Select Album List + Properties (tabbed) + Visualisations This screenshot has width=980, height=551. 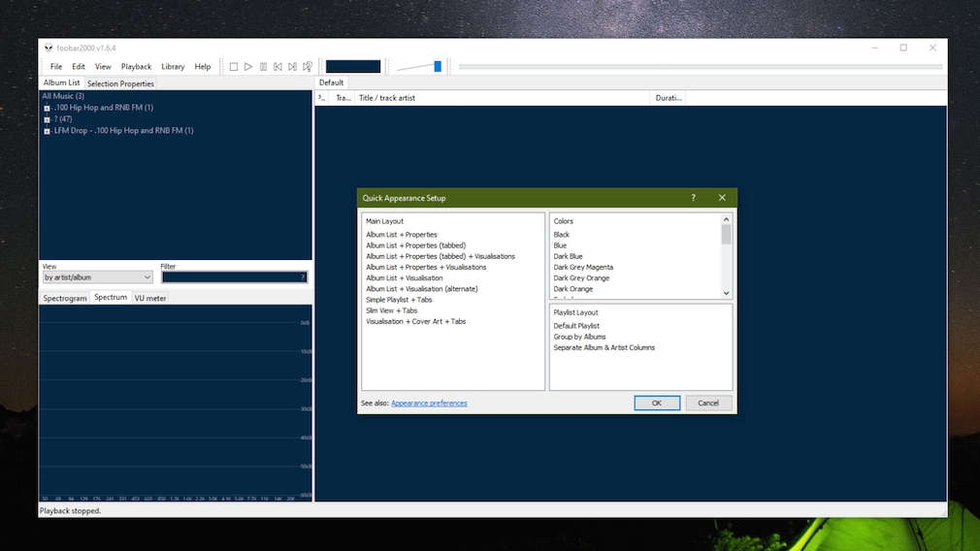[440, 256]
